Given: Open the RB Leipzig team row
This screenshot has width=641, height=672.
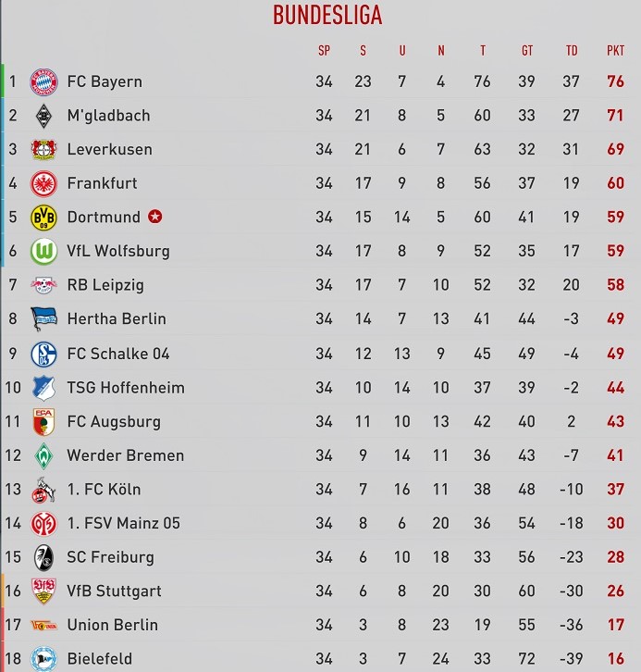Looking at the screenshot, I should (x=320, y=285).
